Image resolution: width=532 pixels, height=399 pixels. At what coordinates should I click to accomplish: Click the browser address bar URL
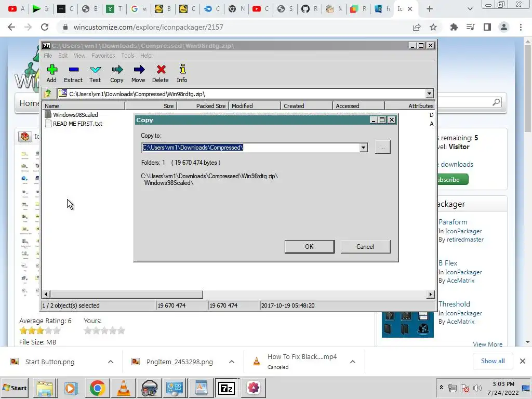148,27
